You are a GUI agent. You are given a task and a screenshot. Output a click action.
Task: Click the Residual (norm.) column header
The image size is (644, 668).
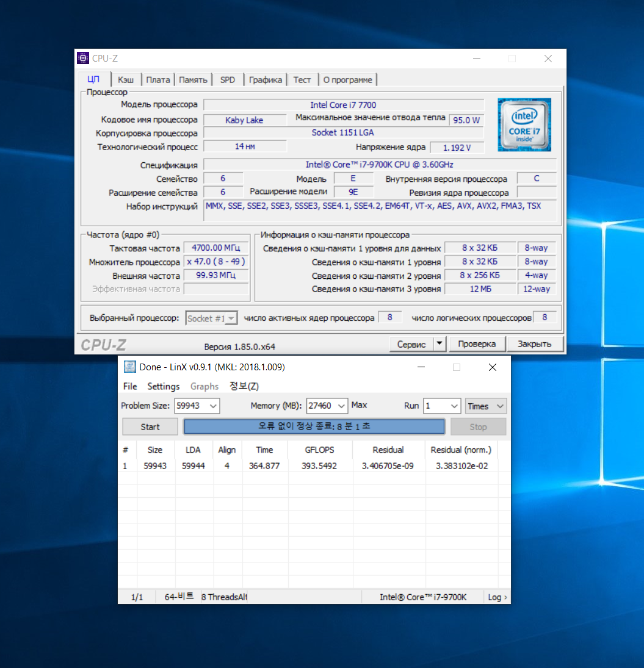(461, 450)
